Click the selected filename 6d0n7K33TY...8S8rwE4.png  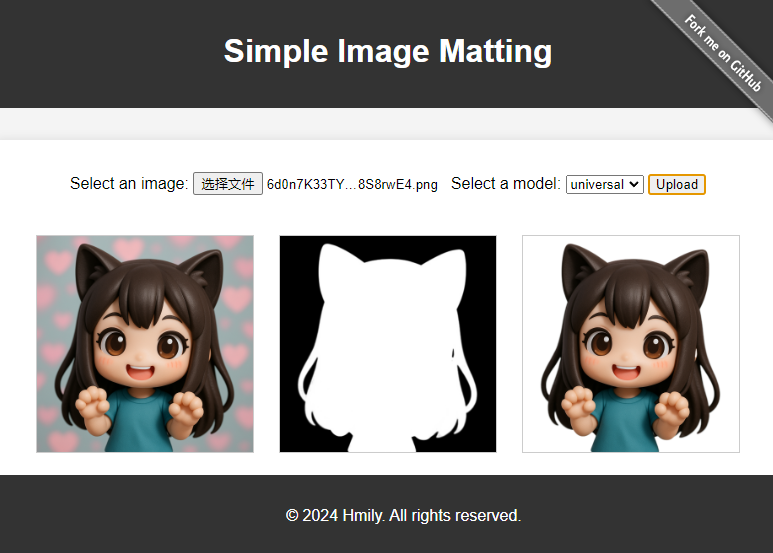point(352,184)
